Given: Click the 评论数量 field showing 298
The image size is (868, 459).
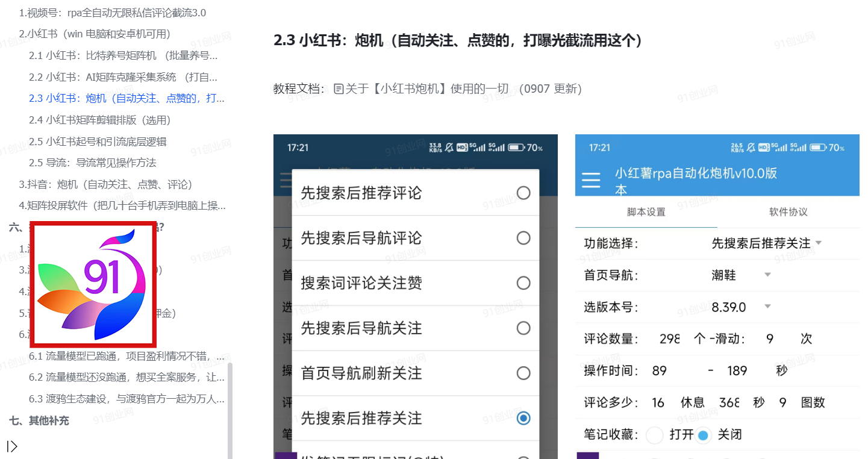Looking at the screenshot, I should coord(670,339).
